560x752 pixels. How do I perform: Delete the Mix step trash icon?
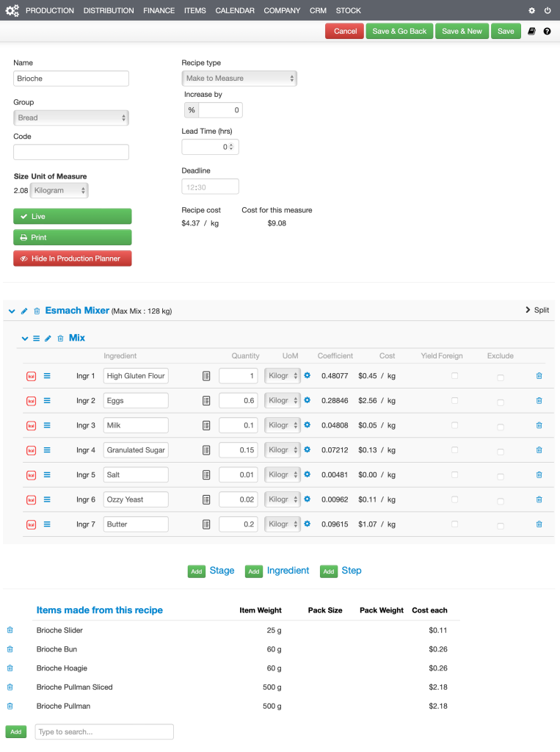click(60, 339)
